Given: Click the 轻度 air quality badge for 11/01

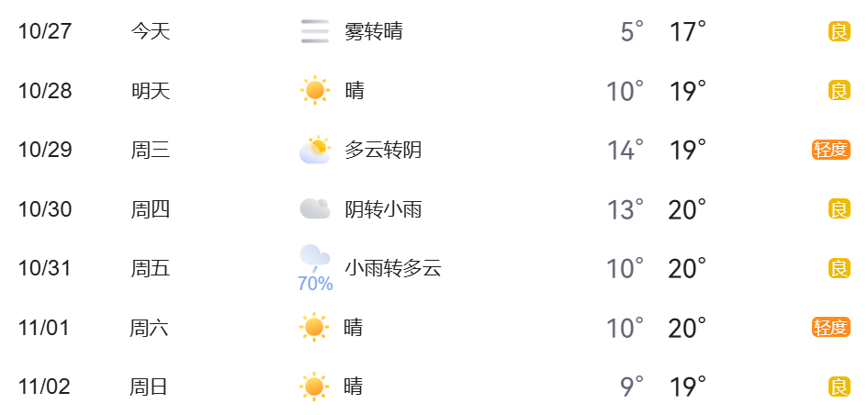Looking at the screenshot, I should pos(831,327).
